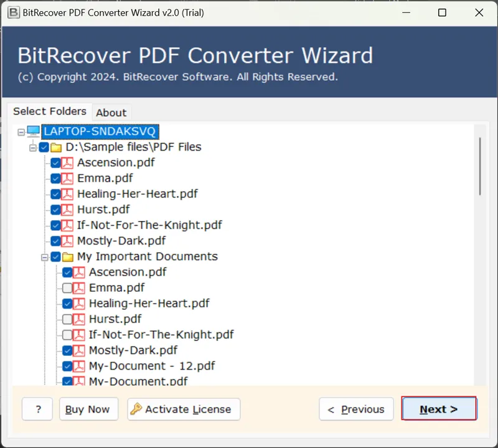The width and height of the screenshot is (498, 448).
Task: Open the Buy Now page
Action: (x=88, y=409)
